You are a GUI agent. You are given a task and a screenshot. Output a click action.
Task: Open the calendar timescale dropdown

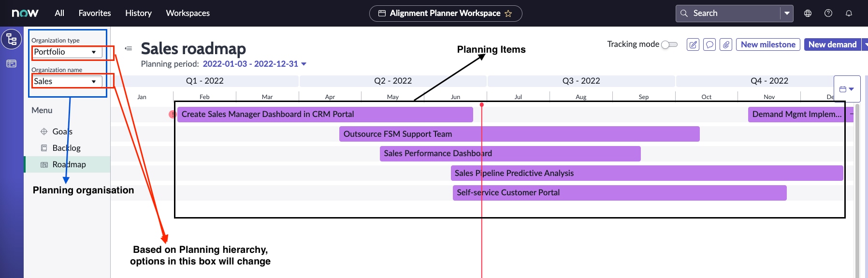847,89
